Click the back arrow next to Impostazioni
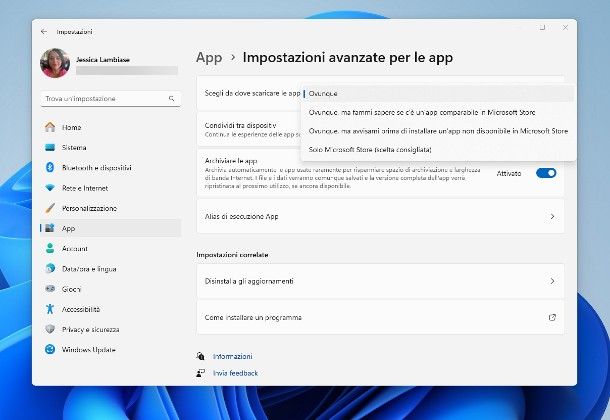 click(44, 32)
